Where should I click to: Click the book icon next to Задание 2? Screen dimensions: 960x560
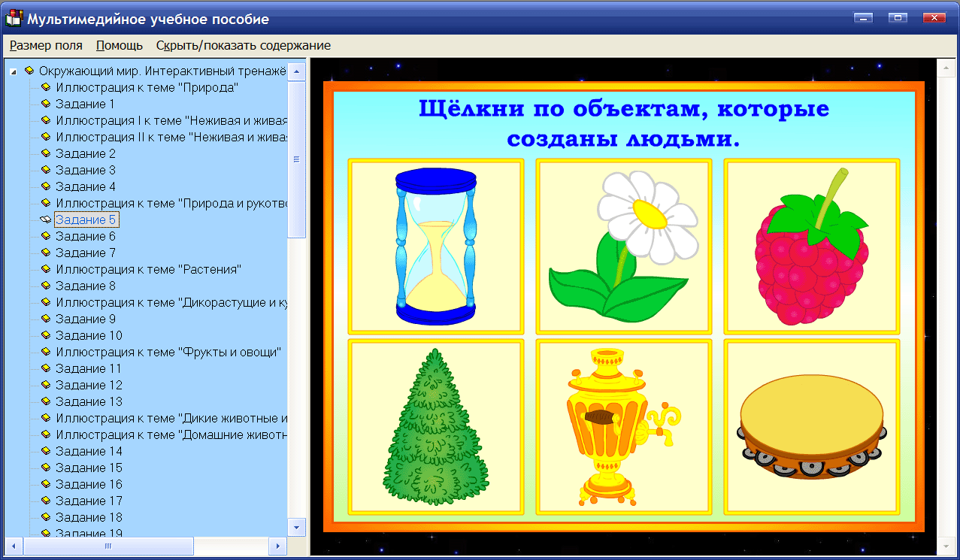pyautogui.click(x=45, y=153)
